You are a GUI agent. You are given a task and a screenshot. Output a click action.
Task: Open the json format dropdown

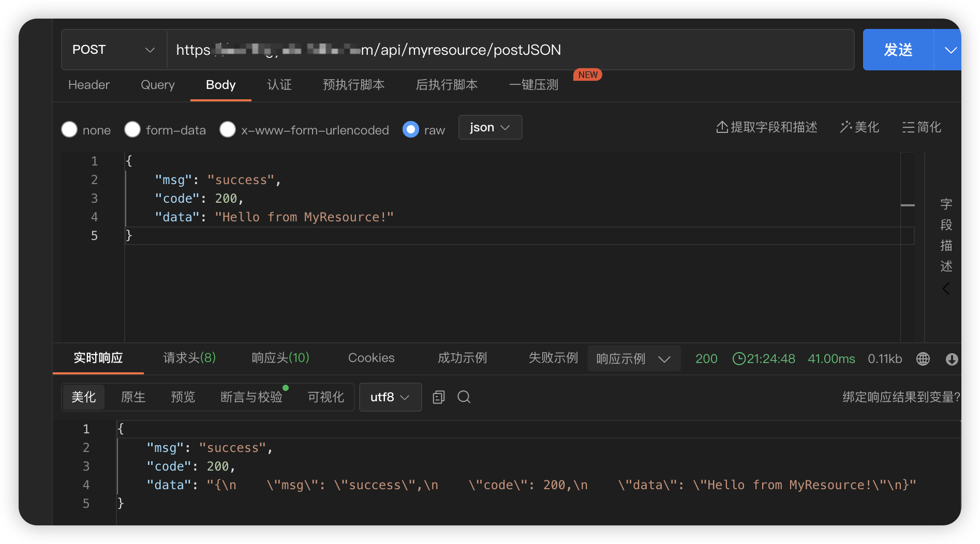click(x=490, y=127)
